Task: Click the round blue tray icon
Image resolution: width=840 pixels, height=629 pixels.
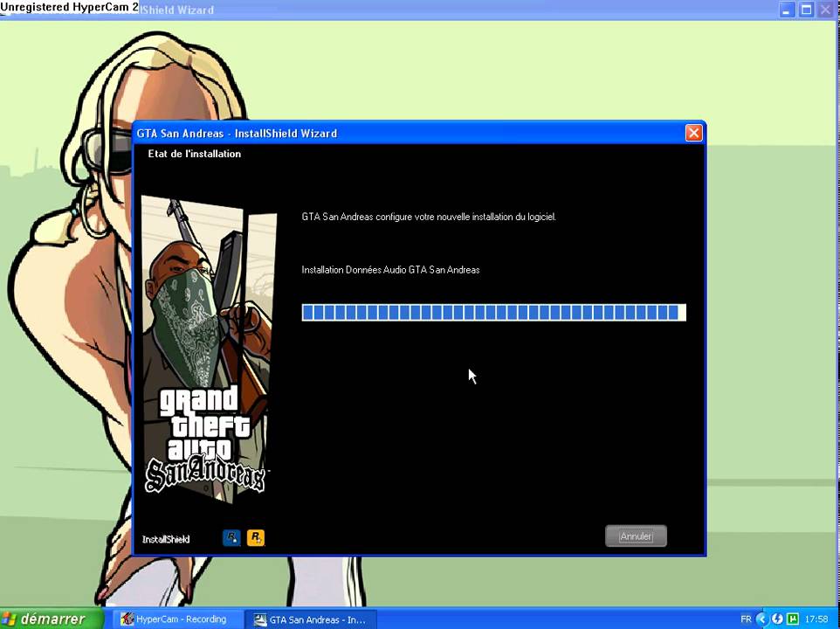Action: tap(777, 619)
